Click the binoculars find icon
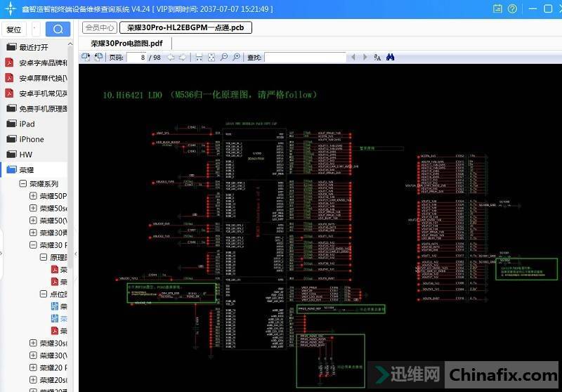The image size is (562, 392). click(390, 57)
